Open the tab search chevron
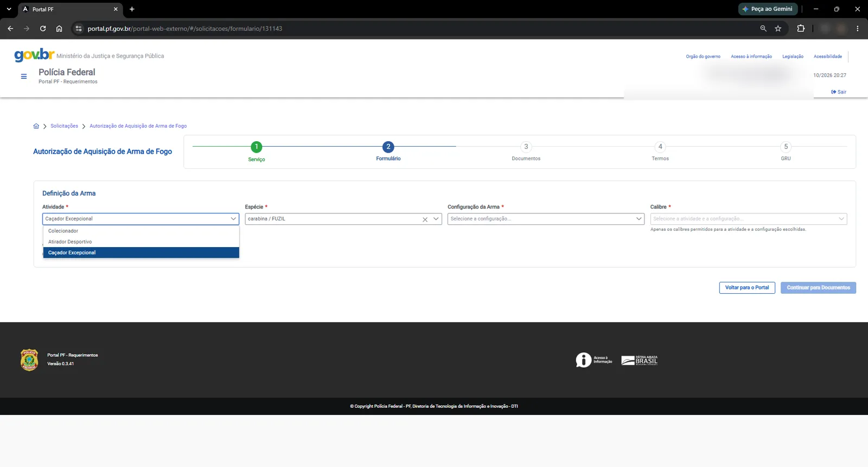The image size is (868, 467). pos(9,9)
